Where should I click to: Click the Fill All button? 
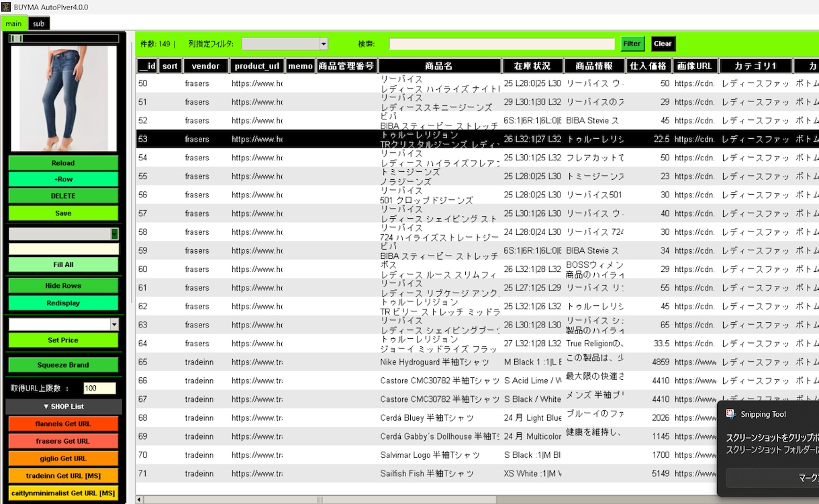63,264
